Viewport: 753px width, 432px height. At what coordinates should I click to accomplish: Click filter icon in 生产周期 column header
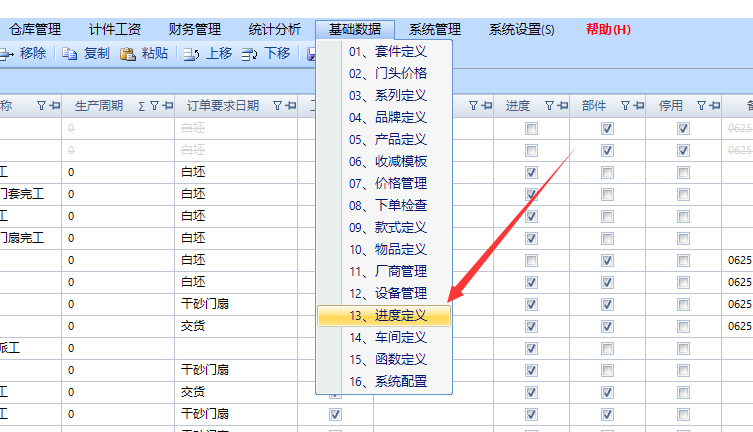(x=153, y=105)
